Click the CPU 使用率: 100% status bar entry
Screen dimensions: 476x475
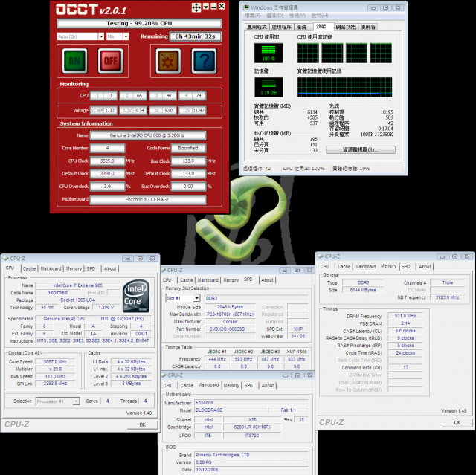(x=303, y=168)
